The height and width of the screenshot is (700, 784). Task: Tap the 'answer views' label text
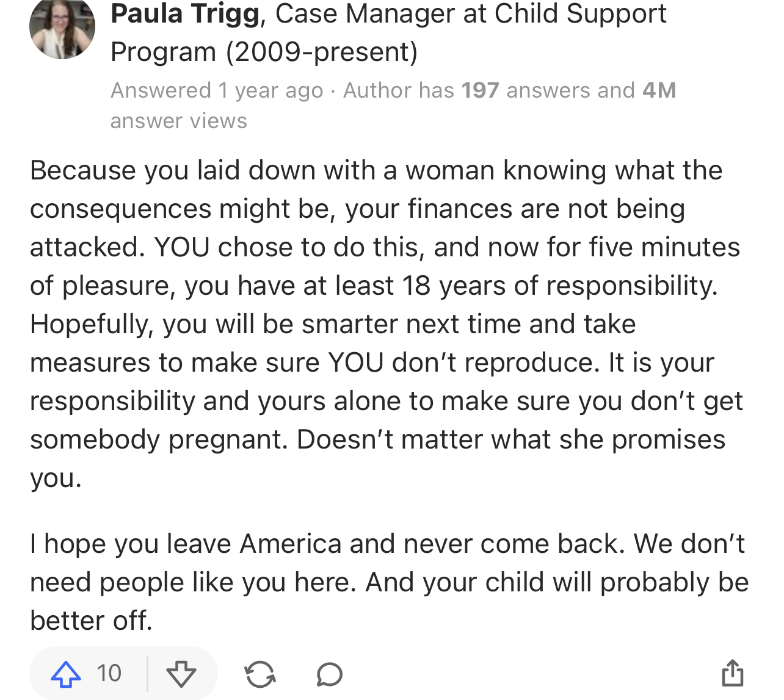179,121
